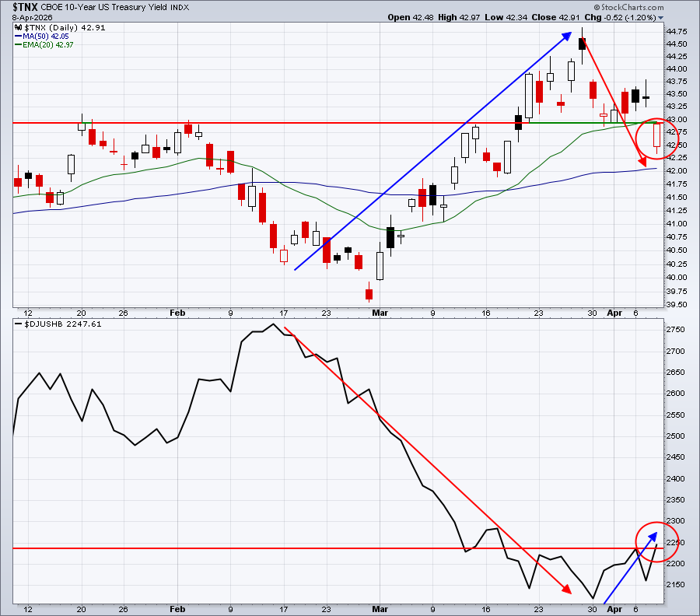Click the candlestick icon beside $TNX (Daily)
Image resolution: width=700 pixels, height=616 pixels.
click(x=19, y=28)
